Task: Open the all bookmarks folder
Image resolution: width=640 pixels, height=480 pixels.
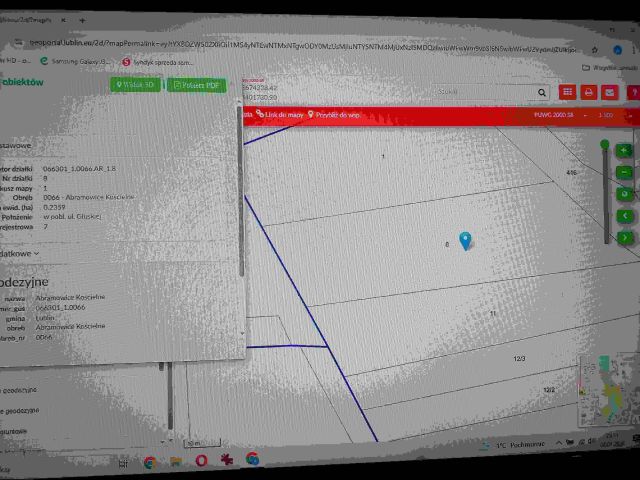Action: [x=610, y=67]
